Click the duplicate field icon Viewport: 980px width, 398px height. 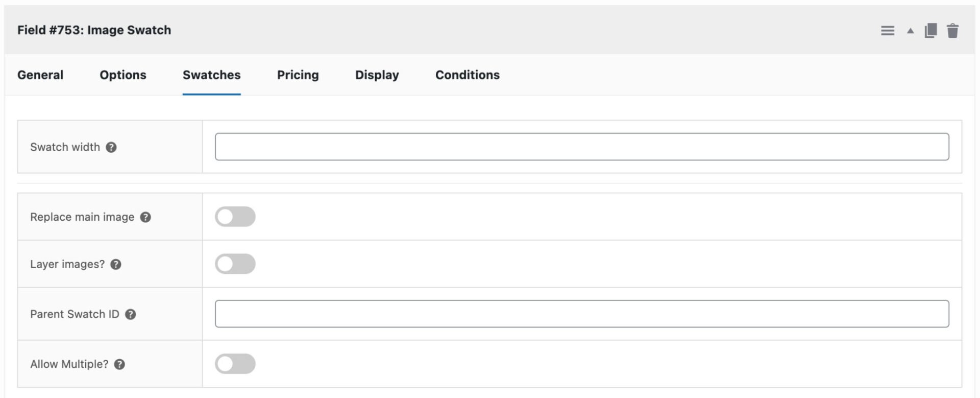tap(930, 31)
